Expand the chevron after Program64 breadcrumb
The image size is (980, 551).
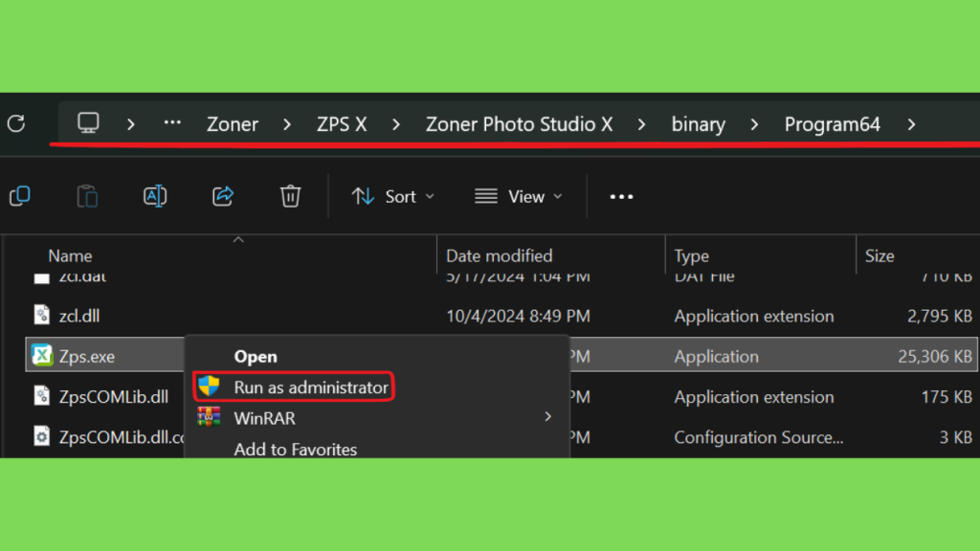tap(912, 124)
